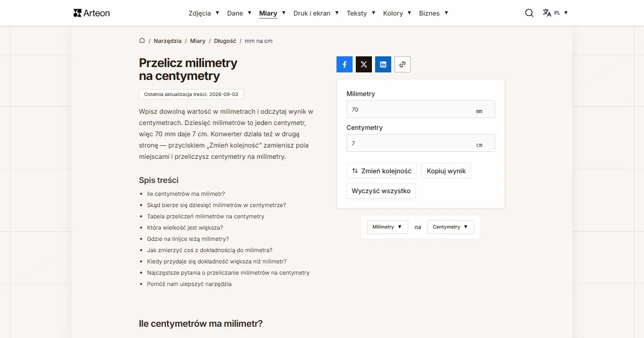This screenshot has height=338, width=644.
Task: Open the Miary menu
Action: (273, 13)
